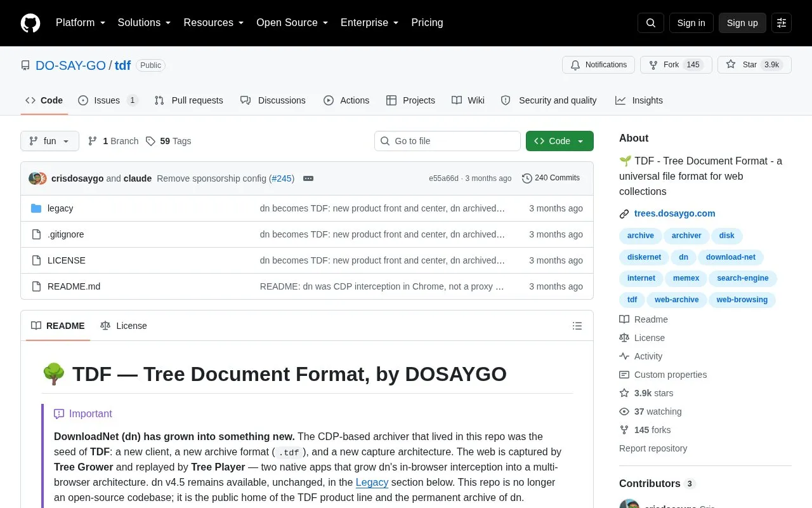Open the 1 Branch list

[113, 141]
